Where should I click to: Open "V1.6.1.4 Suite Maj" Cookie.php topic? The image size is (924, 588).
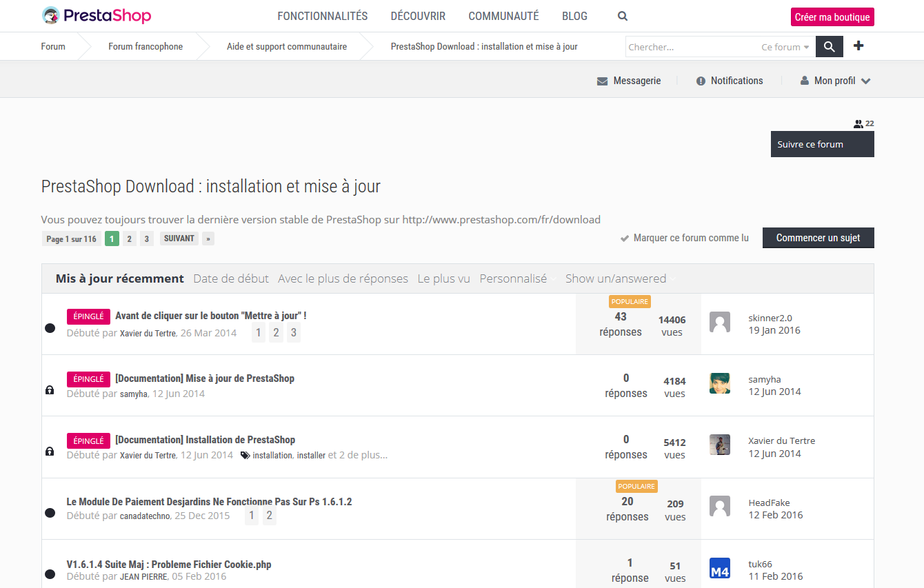169,565
